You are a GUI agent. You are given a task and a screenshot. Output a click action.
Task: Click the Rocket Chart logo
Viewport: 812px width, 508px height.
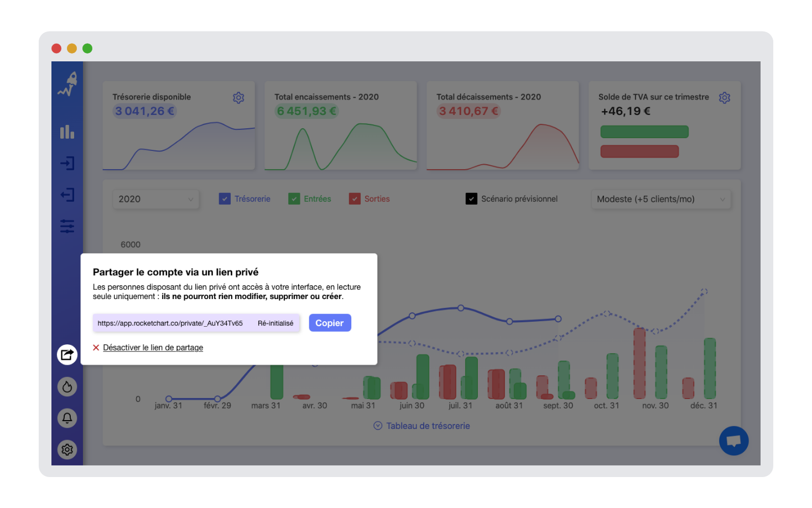(67, 84)
